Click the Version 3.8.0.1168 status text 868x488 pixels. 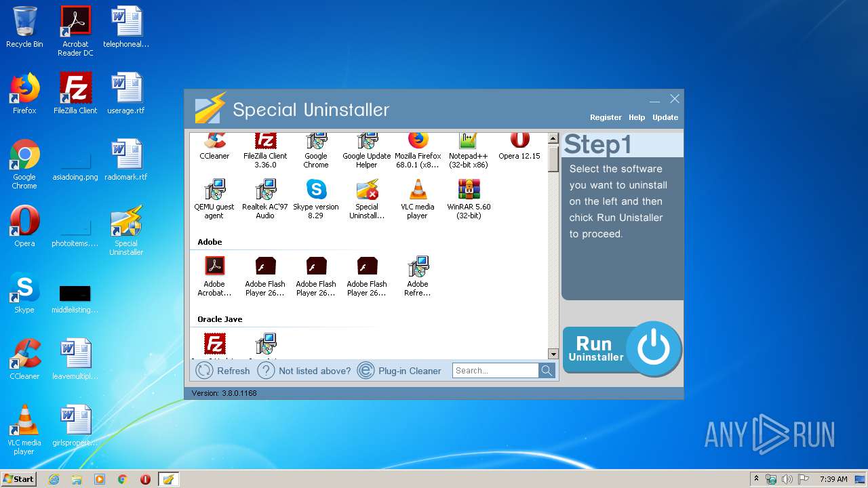point(224,393)
